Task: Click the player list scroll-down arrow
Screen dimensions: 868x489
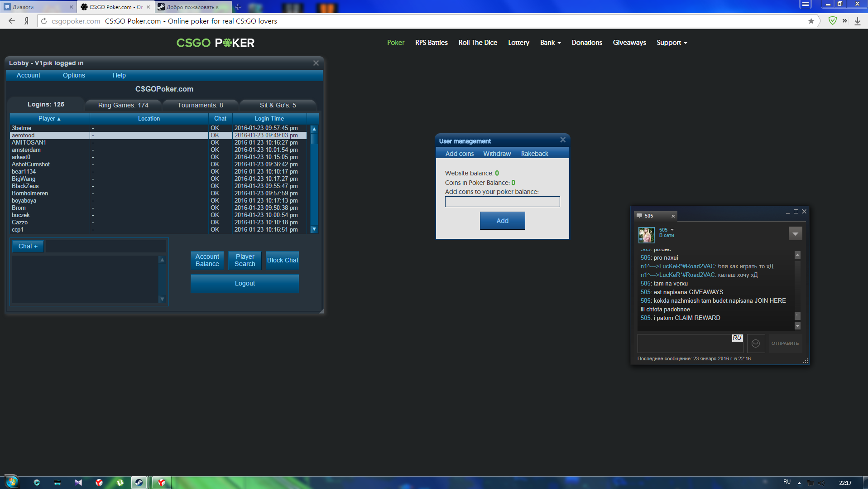Action: coord(314,229)
